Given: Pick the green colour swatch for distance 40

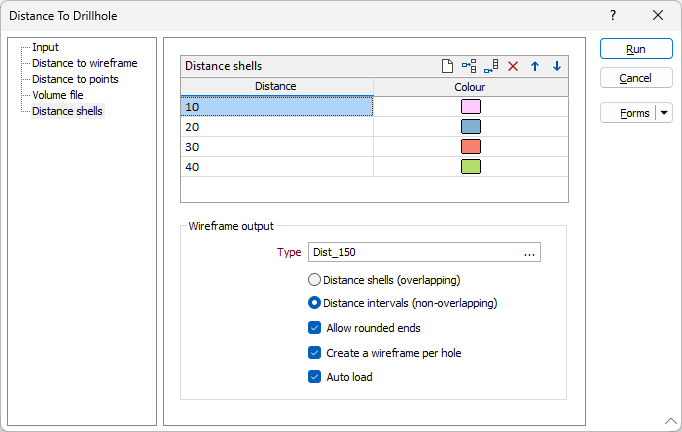Looking at the screenshot, I should click(471, 167).
